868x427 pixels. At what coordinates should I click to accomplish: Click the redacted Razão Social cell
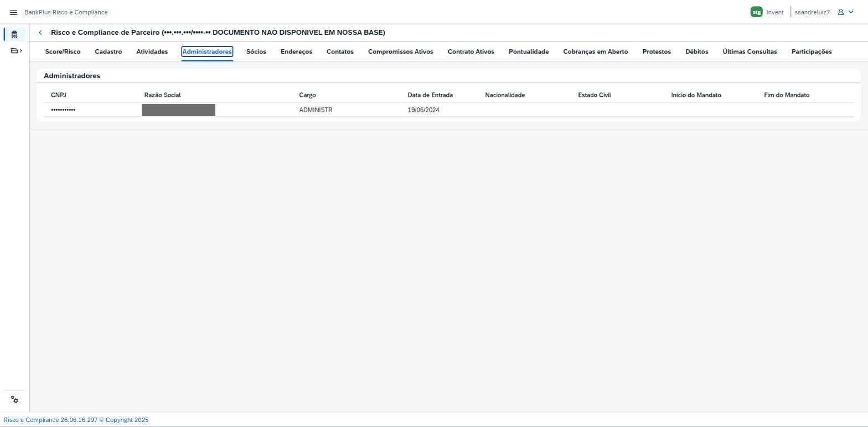pos(178,110)
